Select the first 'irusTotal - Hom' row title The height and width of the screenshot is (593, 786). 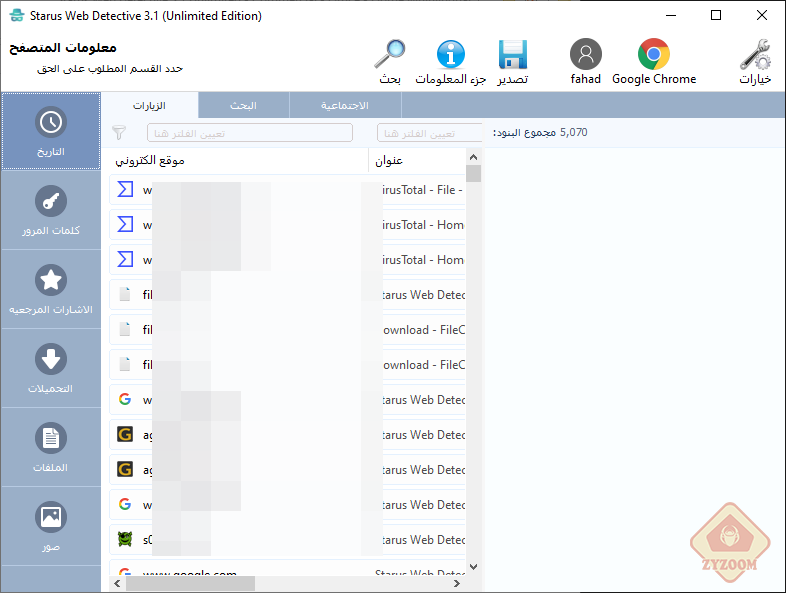tap(423, 225)
